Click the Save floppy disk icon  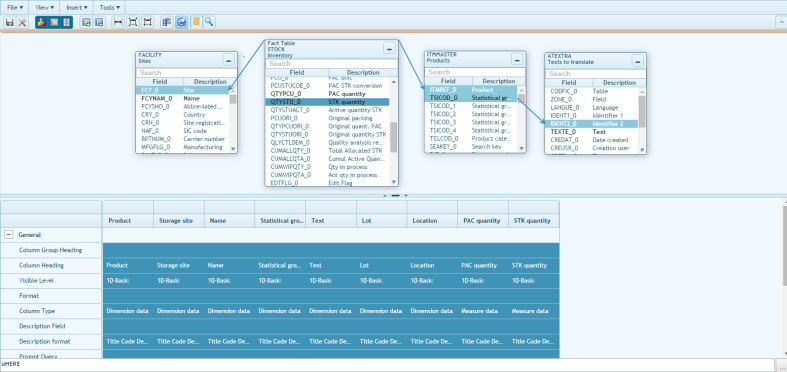pyautogui.click(x=9, y=22)
